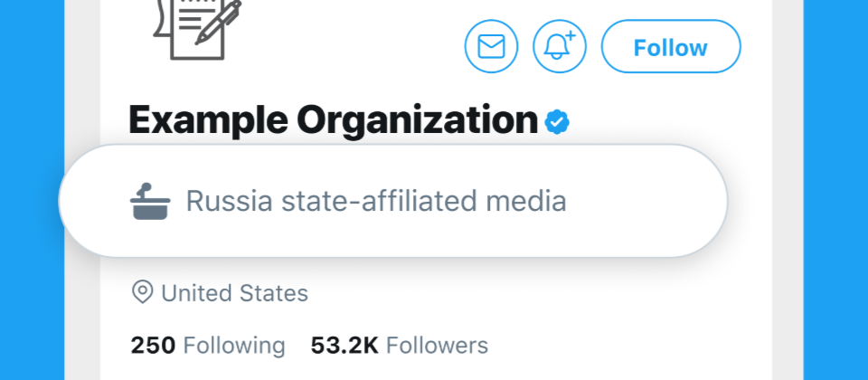
Task: Click the envelope message icon
Action: pyautogui.click(x=491, y=46)
